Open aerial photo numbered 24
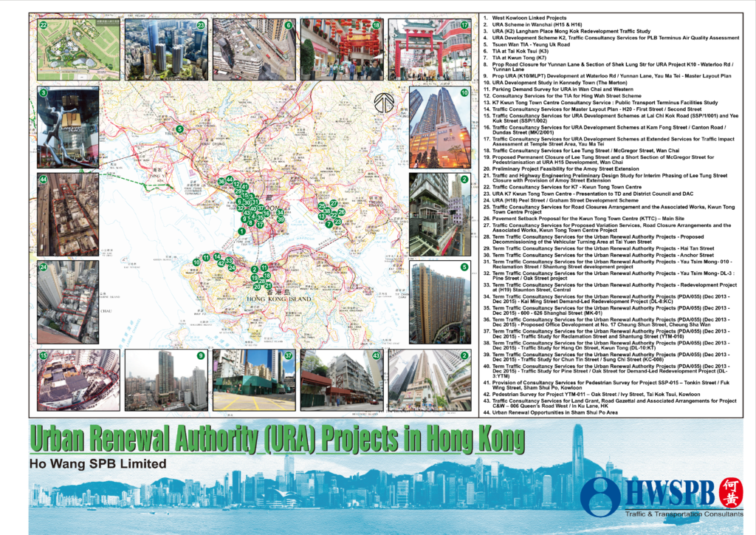Viewport: 756px width, 535px height. (68, 302)
